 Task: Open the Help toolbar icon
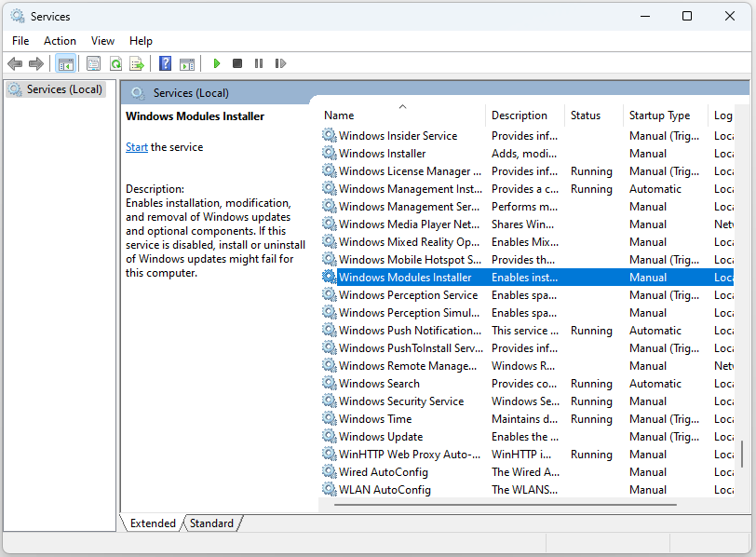(x=165, y=63)
